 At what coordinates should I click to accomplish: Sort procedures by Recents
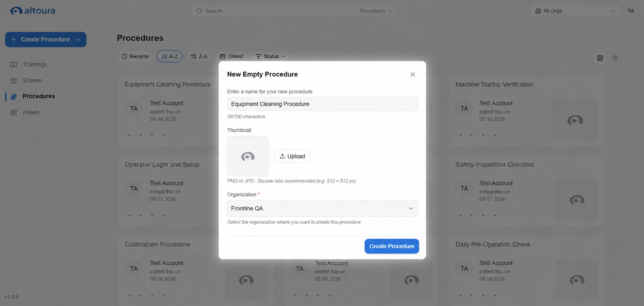(x=135, y=57)
